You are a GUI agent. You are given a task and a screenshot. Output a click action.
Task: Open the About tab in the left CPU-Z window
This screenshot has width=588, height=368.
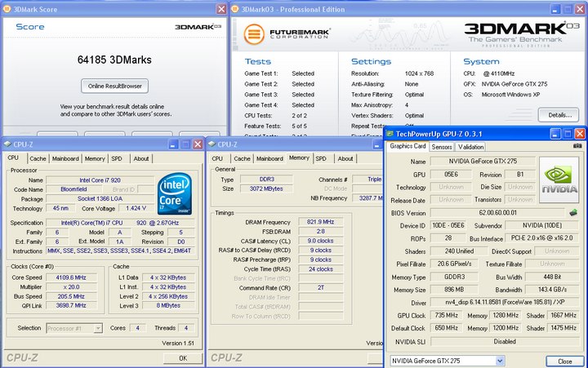click(141, 158)
